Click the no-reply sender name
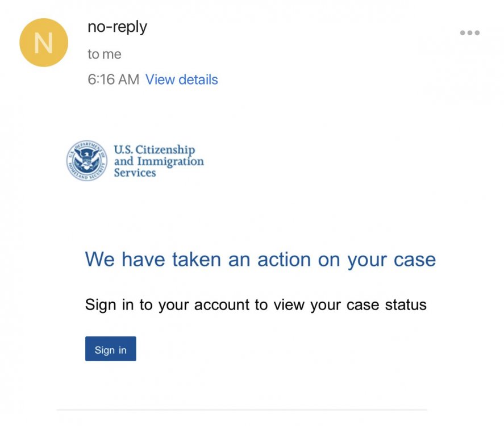 click(x=117, y=27)
